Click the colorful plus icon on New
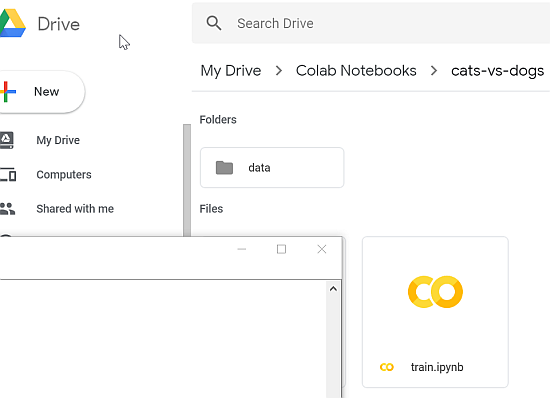The image size is (550, 398). [x=8, y=92]
